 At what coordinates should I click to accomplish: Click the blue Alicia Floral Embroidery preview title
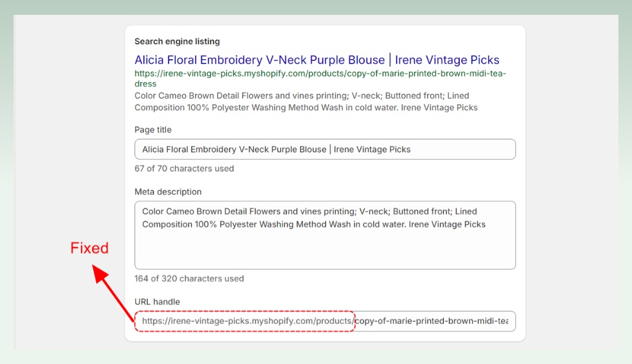317,60
